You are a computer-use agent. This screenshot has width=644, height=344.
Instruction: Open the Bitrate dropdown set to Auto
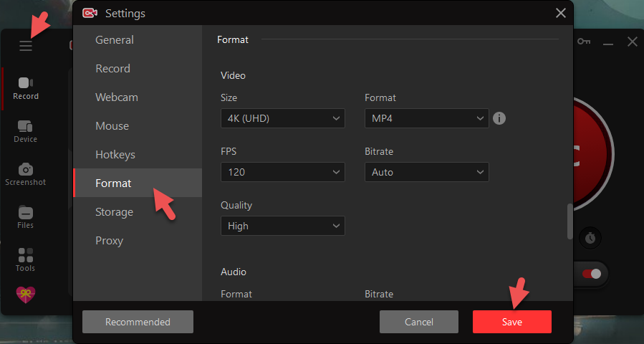(426, 172)
